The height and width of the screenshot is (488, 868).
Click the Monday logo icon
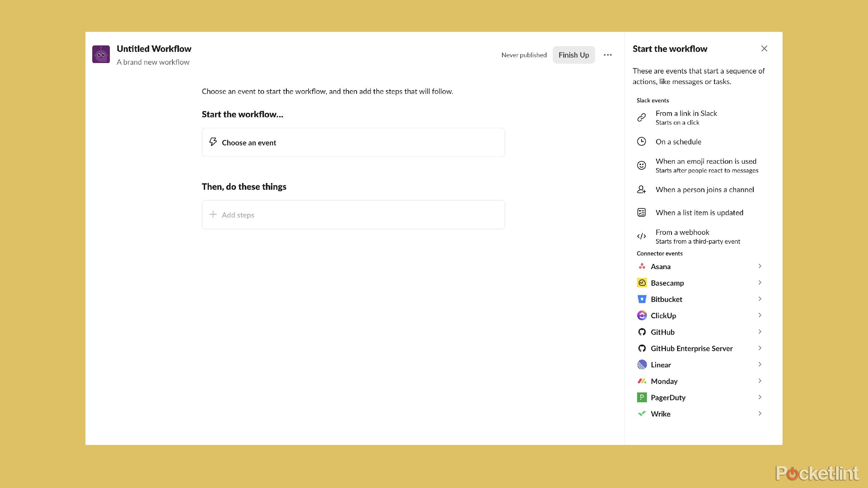[x=642, y=381]
